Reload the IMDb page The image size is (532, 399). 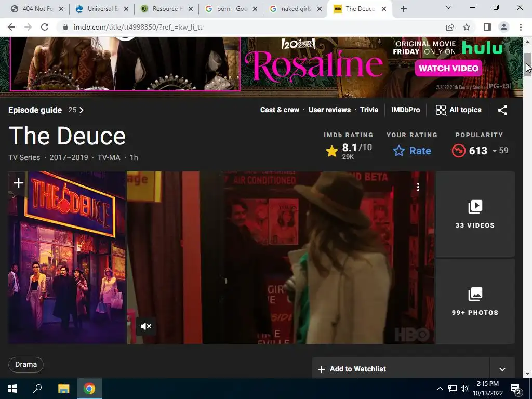tap(45, 27)
